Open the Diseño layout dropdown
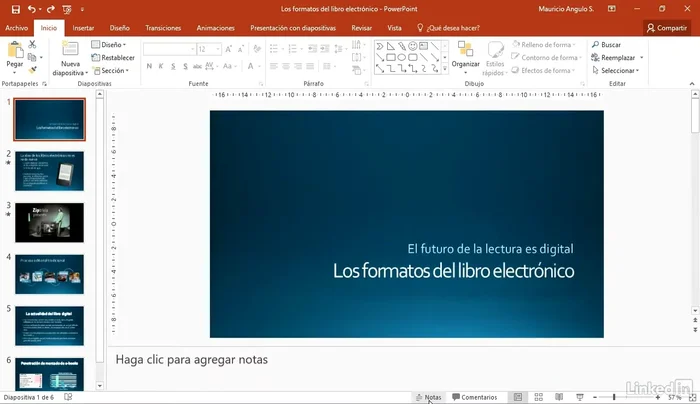700x404 pixels. point(109,45)
